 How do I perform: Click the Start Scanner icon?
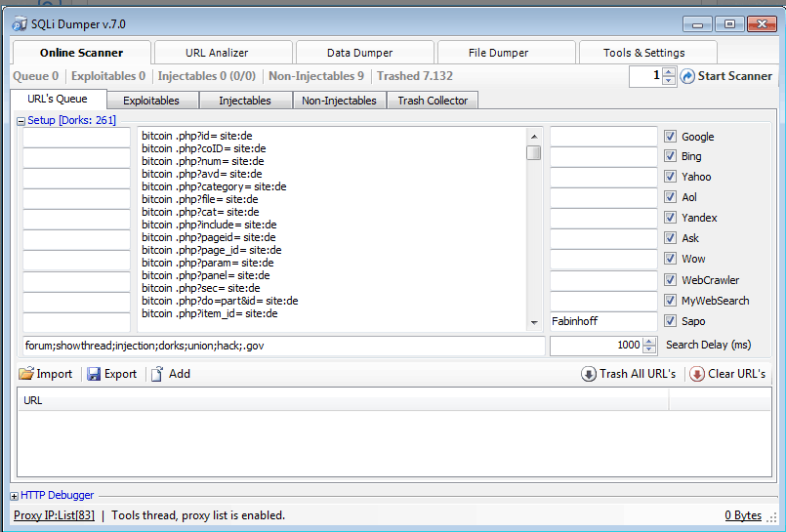coord(687,76)
